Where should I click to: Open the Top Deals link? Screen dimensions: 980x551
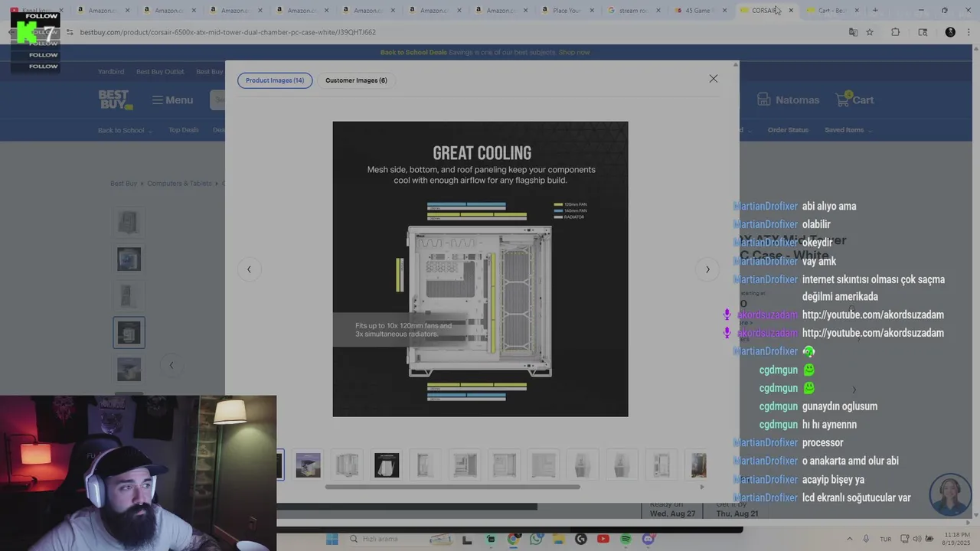coord(184,130)
